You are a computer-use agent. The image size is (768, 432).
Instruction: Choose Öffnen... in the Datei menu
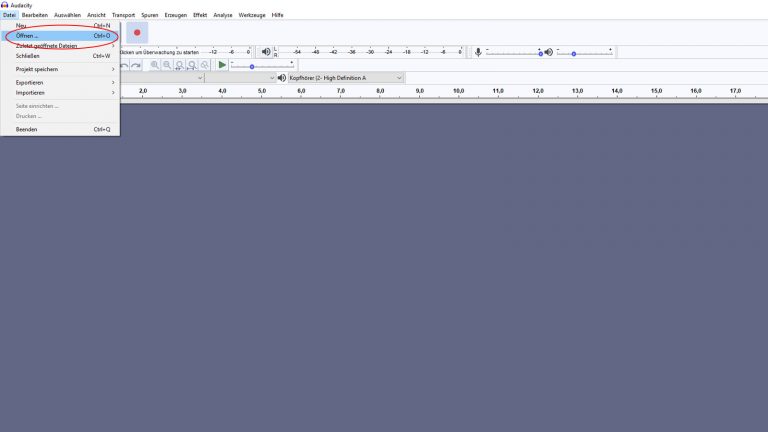click(x=60, y=36)
